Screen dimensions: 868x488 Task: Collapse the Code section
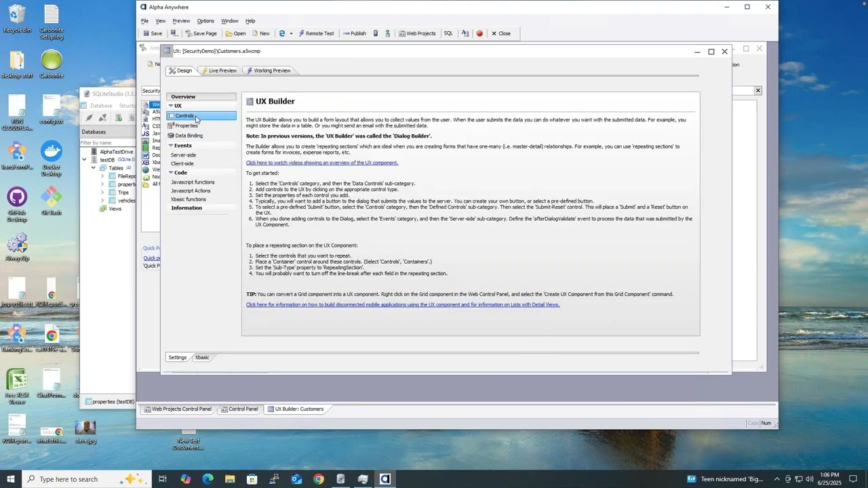pos(171,173)
